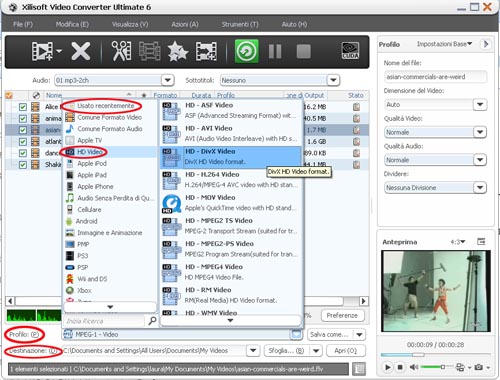Click the preview comparison mode icon

click(460, 367)
